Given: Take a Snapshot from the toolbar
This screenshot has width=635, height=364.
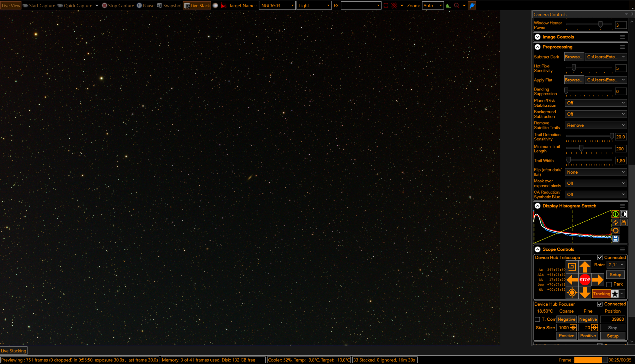Looking at the screenshot, I should point(169,6).
